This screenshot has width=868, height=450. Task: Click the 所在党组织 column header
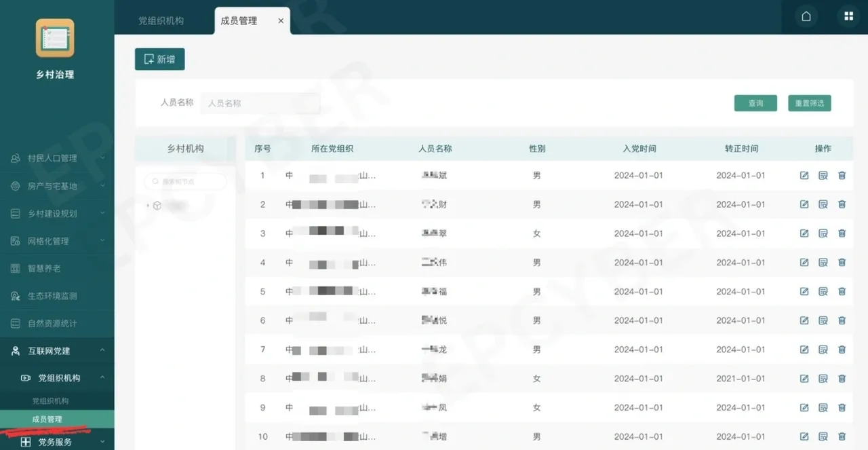332,149
